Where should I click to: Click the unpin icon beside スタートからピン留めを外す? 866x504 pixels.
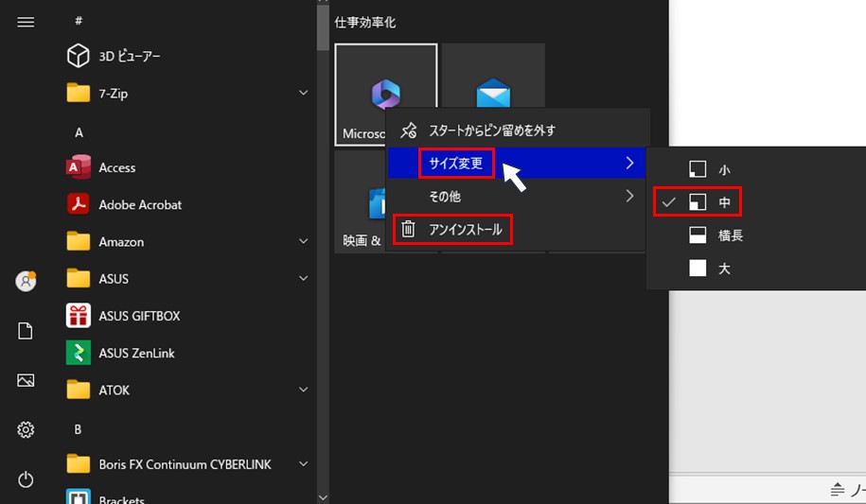pyautogui.click(x=409, y=130)
